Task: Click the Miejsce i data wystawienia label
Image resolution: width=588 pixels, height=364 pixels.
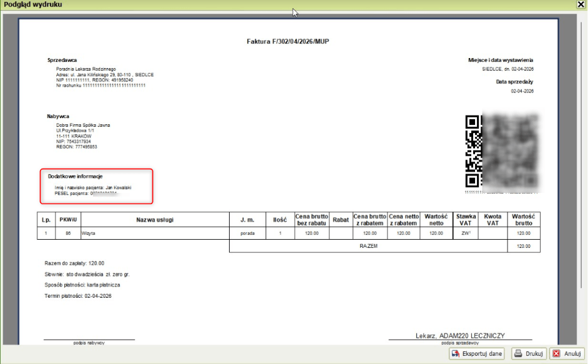Action: coord(501,60)
